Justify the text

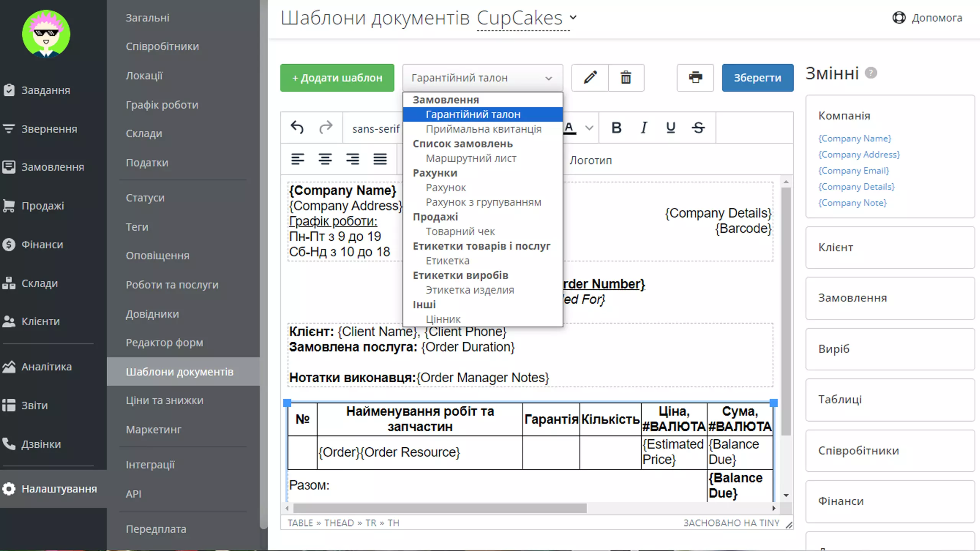(380, 159)
